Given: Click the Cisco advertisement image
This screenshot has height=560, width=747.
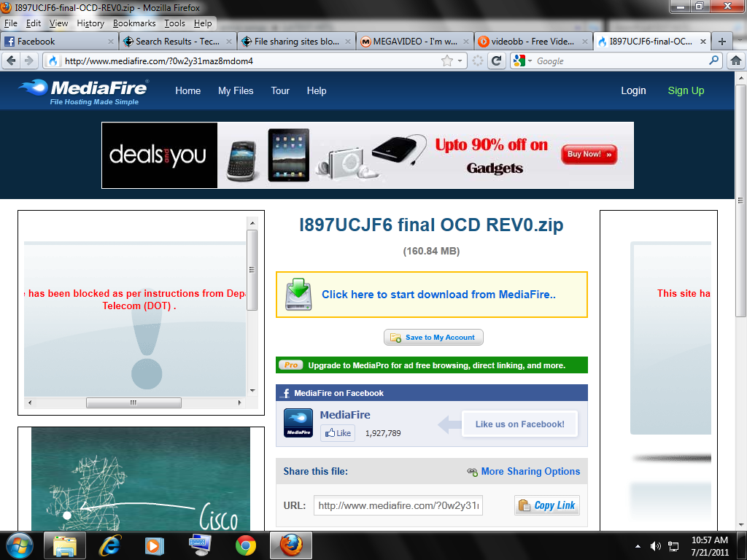Looking at the screenshot, I should coord(141,479).
